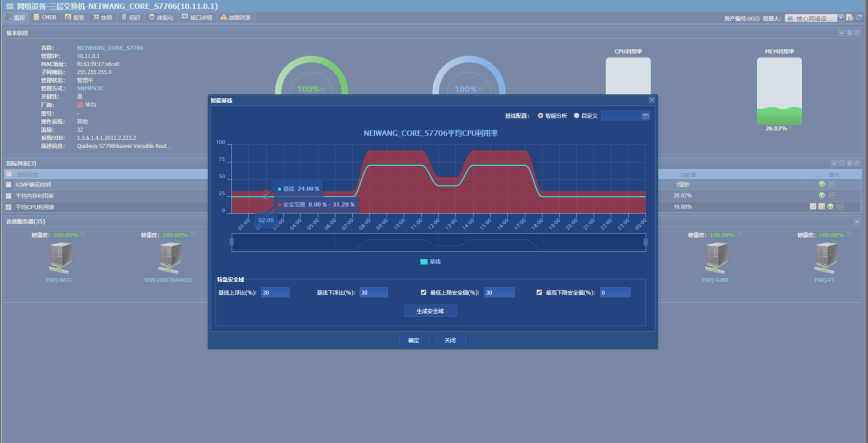
Task: Open the FWQ-BAT server icon
Action: coord(59,258)
